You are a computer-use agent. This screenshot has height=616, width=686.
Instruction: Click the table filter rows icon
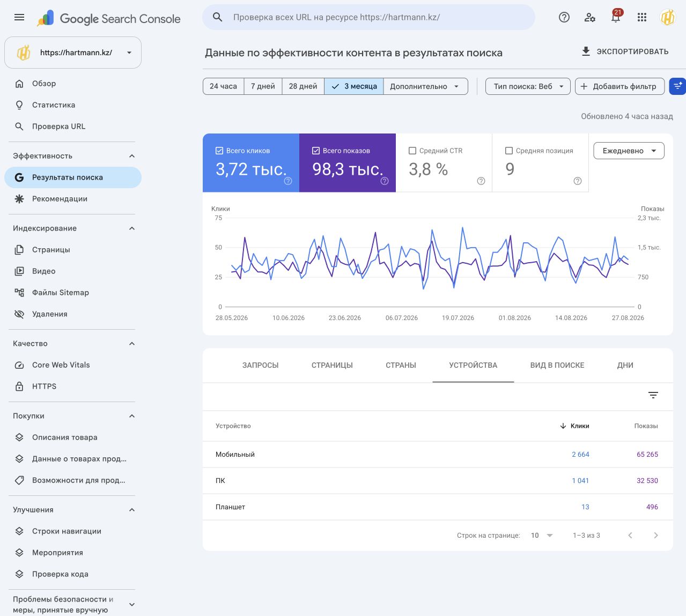653,395
